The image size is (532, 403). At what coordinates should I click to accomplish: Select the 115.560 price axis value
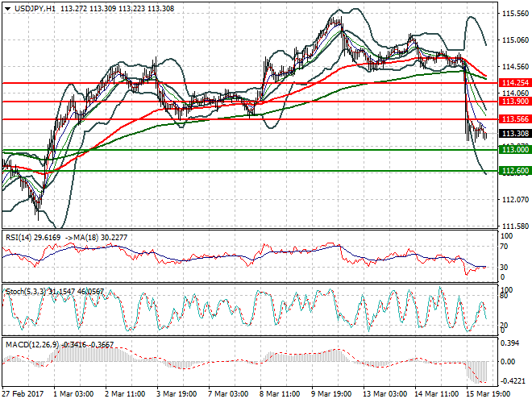click(515, 14)
